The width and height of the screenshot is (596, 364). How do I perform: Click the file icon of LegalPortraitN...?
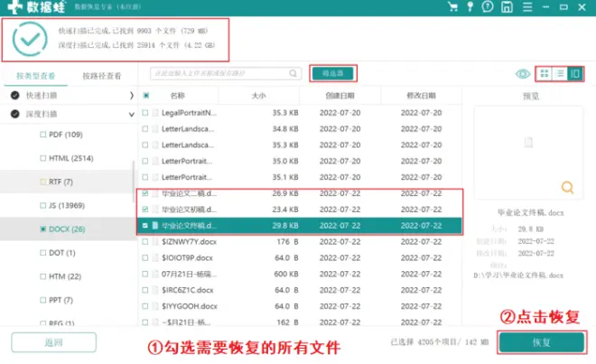tap(155, 113)
